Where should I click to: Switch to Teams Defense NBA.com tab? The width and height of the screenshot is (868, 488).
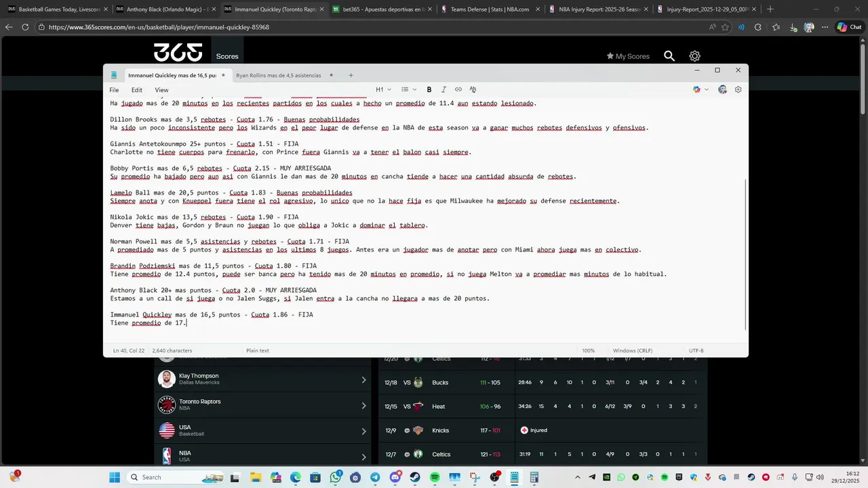[490, 9]
